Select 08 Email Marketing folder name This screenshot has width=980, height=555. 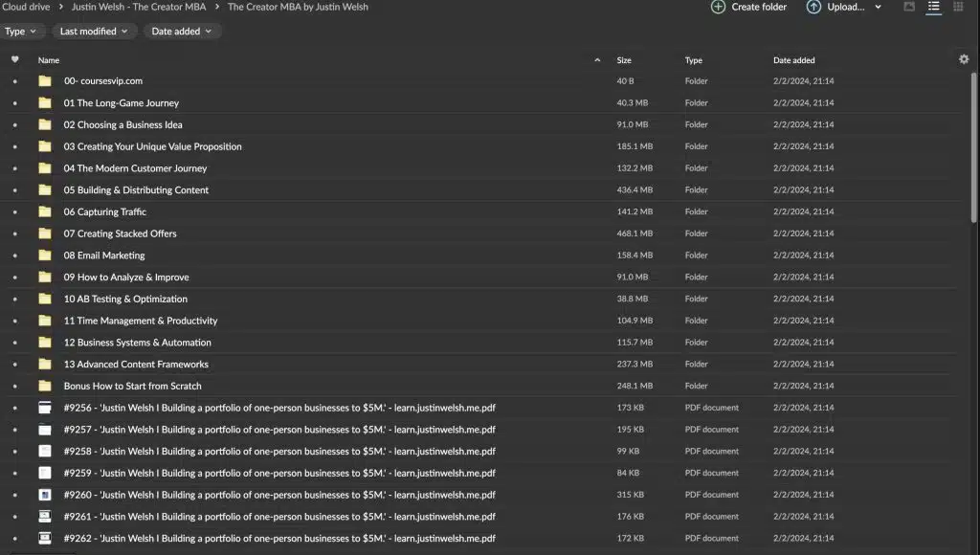[104, 255]
